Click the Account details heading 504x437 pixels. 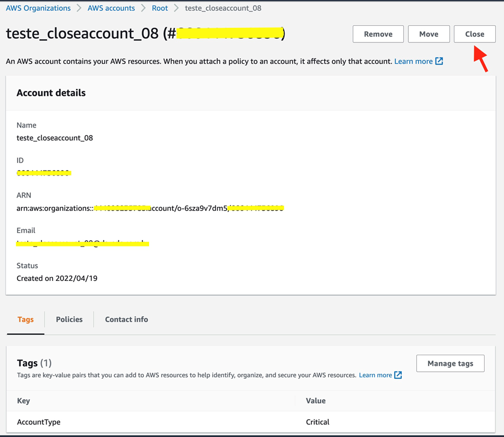click(51, 93)
